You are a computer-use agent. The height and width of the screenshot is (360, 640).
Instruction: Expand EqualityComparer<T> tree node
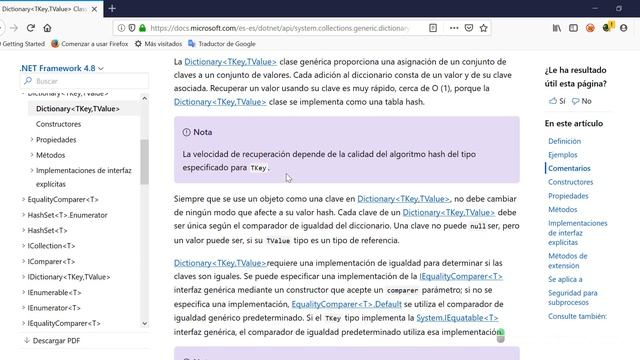pos(23,200)
